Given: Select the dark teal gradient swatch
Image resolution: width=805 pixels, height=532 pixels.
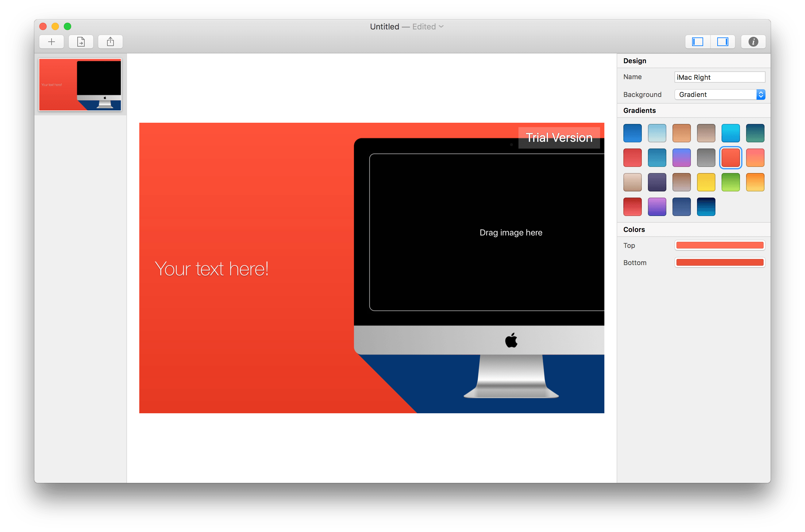Looking at the screenshot, I should coord(755,133).
